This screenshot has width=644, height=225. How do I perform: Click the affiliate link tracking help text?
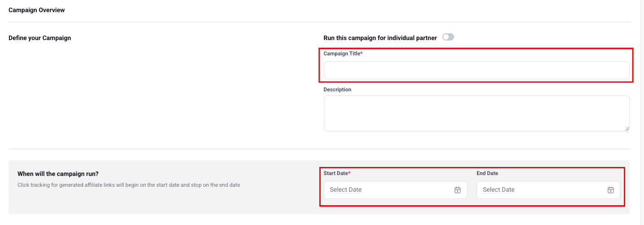point(128,185)
